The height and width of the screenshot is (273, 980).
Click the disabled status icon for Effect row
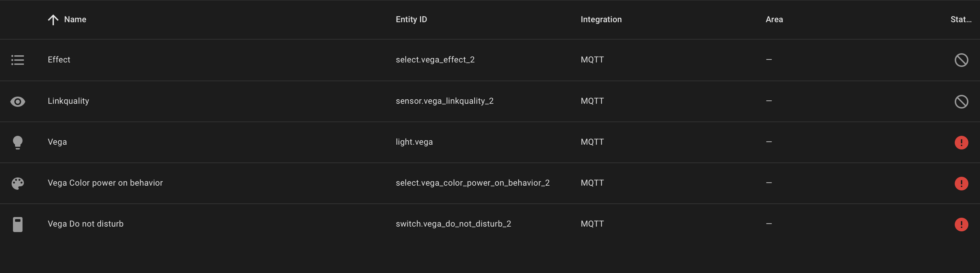[x=961, y=60]
